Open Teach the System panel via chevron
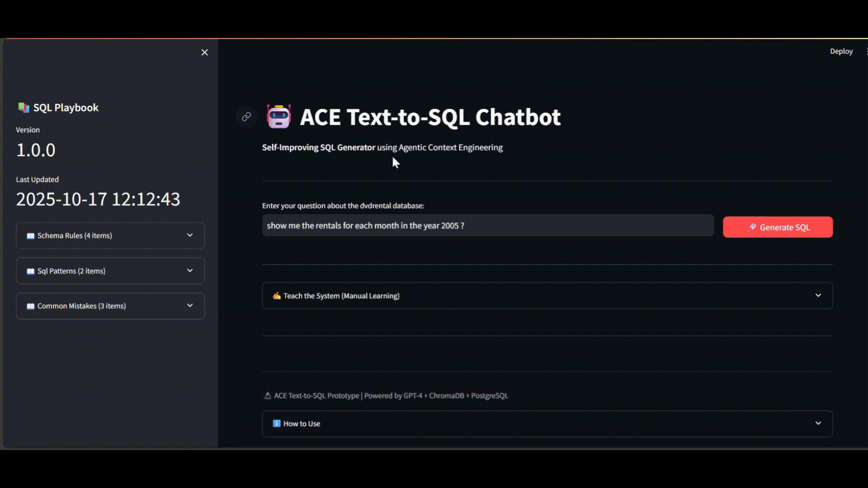This screenshot has width=868, height=488. 818,296
